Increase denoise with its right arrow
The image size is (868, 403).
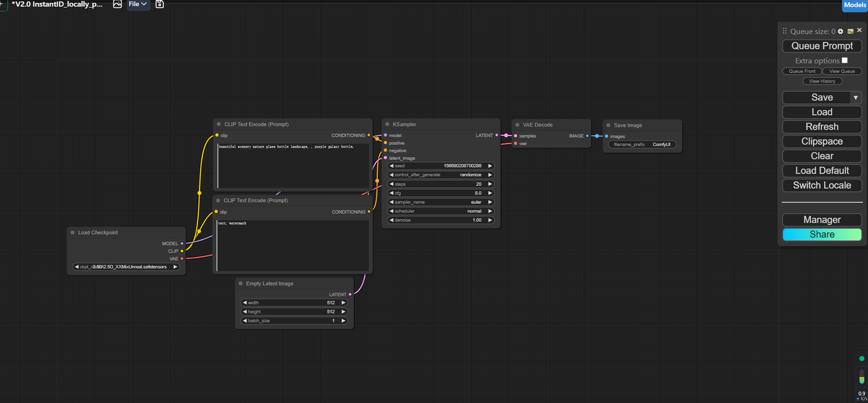(490, 220)
